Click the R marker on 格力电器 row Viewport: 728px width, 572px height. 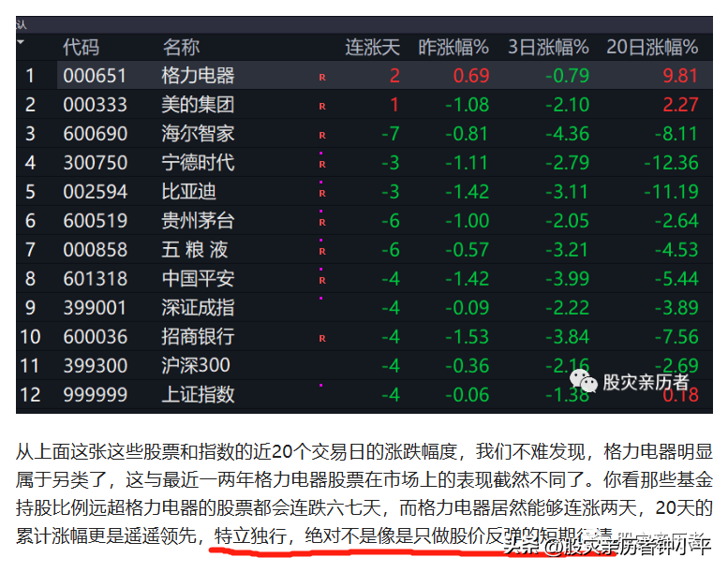tap(322, 78)
